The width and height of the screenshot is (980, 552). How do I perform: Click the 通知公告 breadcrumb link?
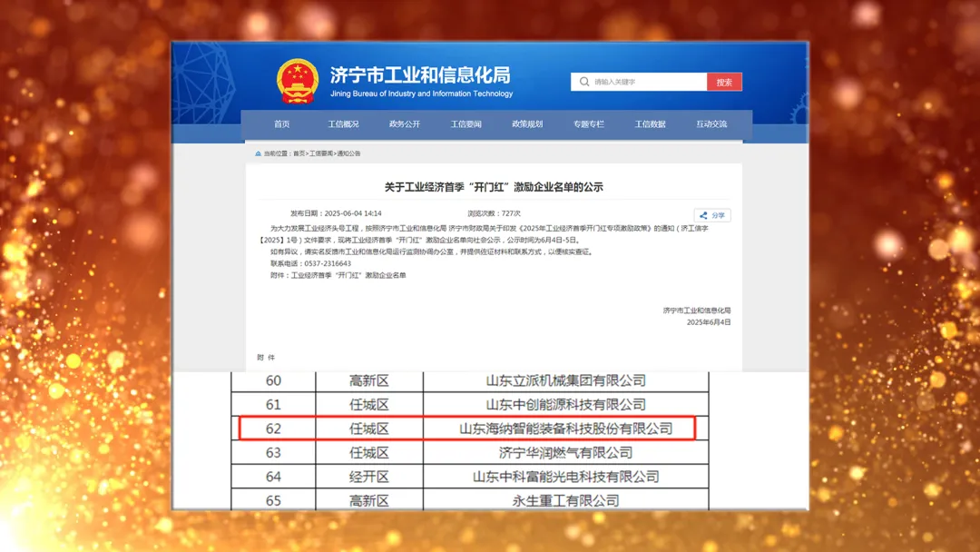coord(349,153)
